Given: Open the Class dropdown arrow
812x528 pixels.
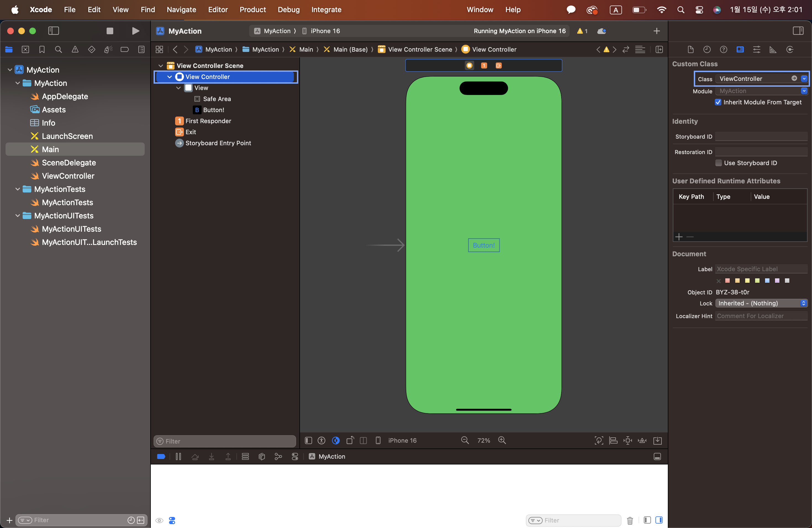Looking at the screenshot, I should 804,79.
